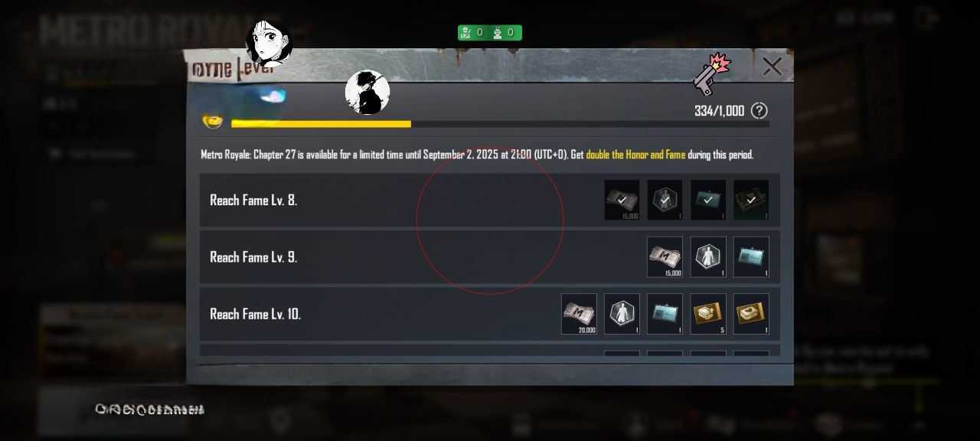Tap the claimed blue ID card reward for Lv. 8
This screenshot has height=441, width=980.
pos(708,200)
